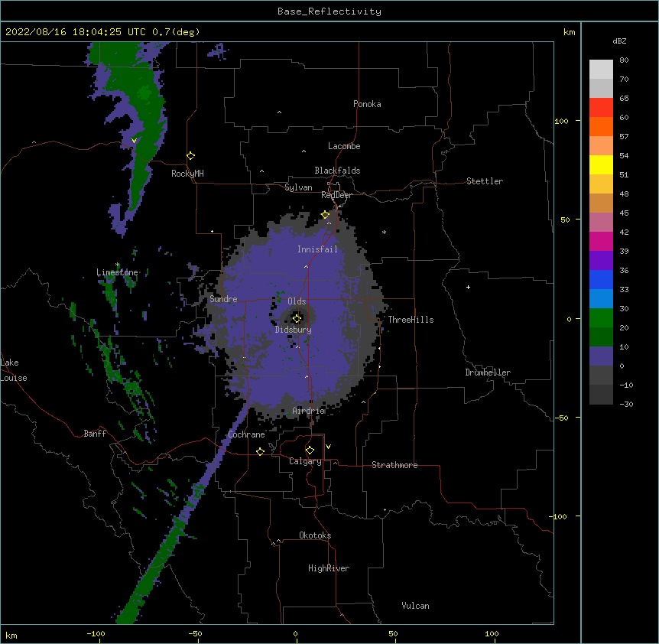Image resolution: width=659 pixels, height=644 pixels.
Task: Click the -30 value on the dBZ scale
Action: click(626, 404)
